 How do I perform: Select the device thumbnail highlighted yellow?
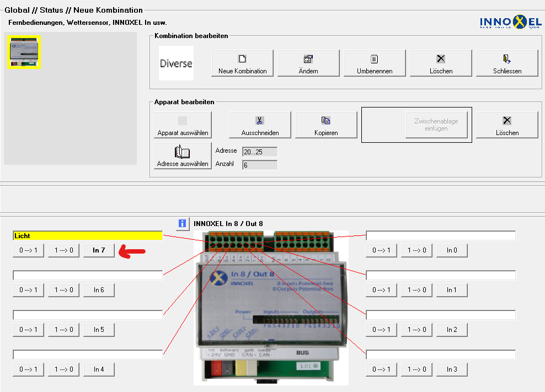point(24,52)
